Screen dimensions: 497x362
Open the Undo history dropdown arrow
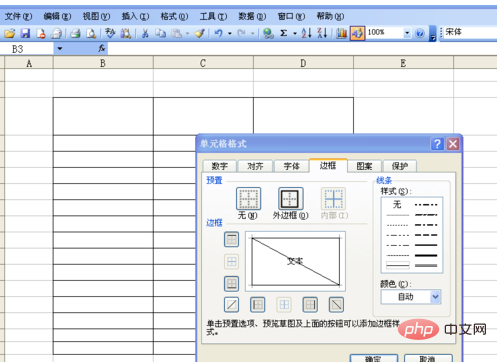[230, 33]
